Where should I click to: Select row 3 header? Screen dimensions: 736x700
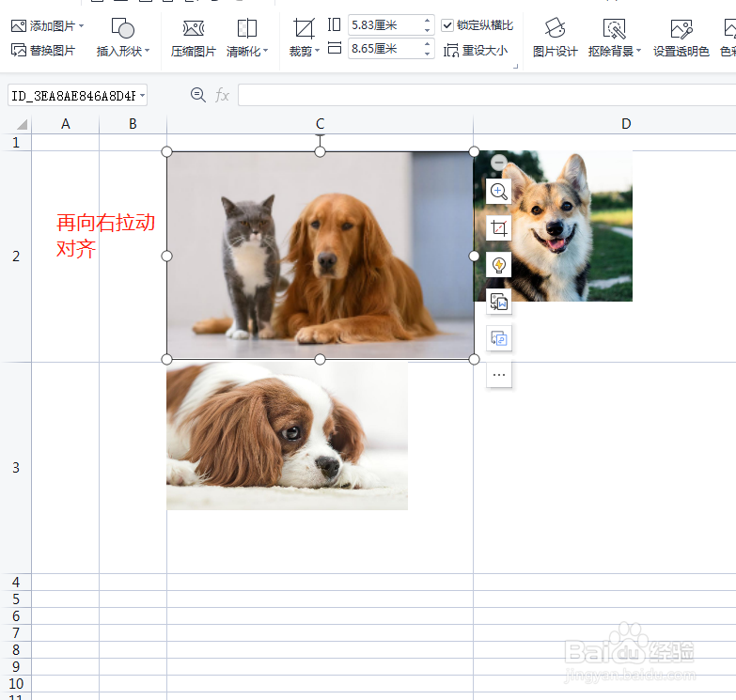click(16, 468)
